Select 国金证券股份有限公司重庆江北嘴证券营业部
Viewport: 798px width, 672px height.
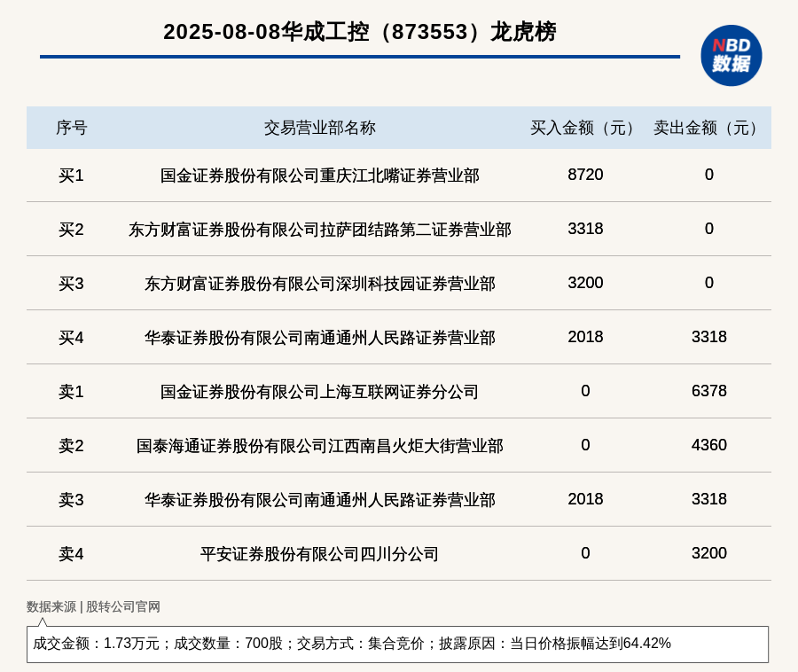click(x=319, y=176)
